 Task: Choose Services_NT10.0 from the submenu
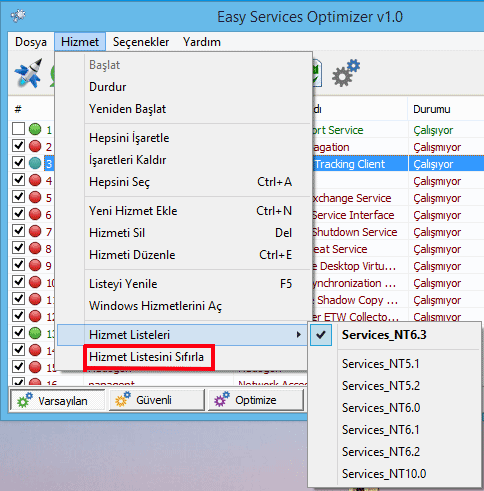click(384, 474)
